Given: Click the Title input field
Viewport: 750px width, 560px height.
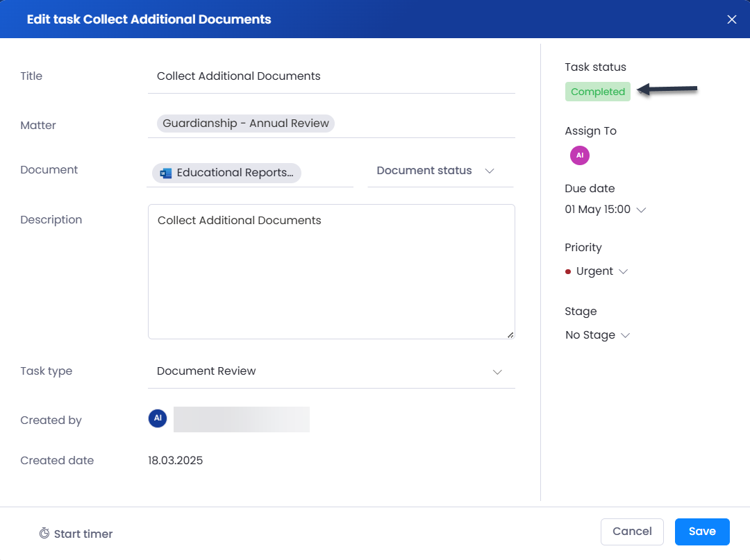Looking at the screenshot, I should pos(331,76).
